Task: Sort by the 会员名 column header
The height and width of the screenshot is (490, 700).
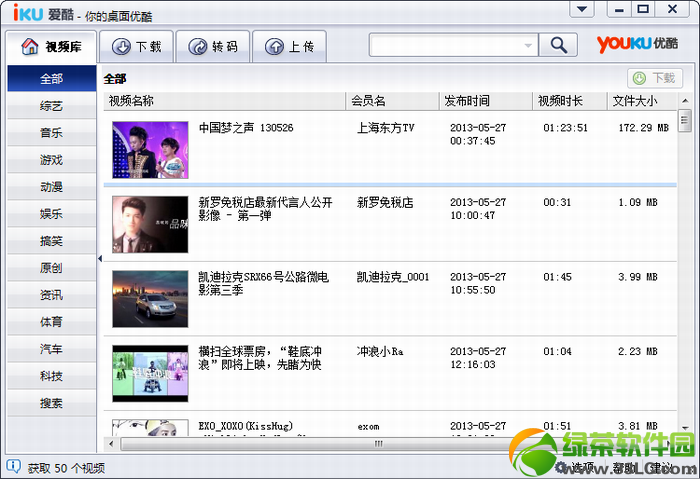Action: click(392, 101)
